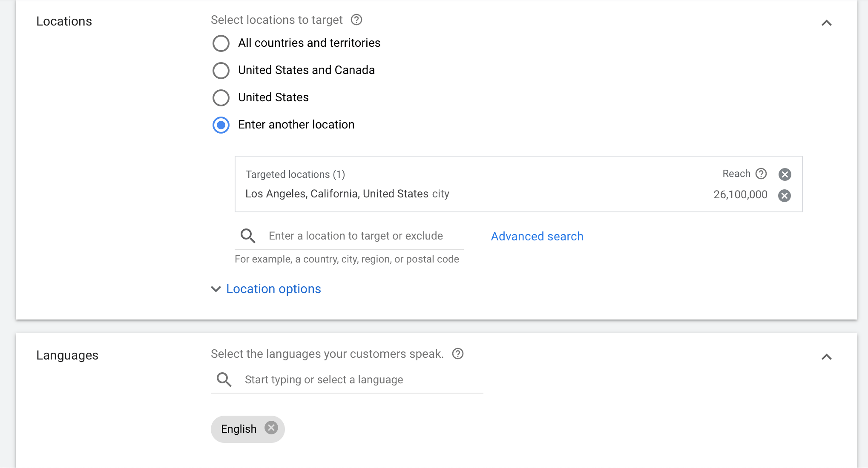Image resolution: width=868 pixels, height=468 pixels.
Task: Remove Los Angeles from targeted locations
Action: [x=785, y=196]
